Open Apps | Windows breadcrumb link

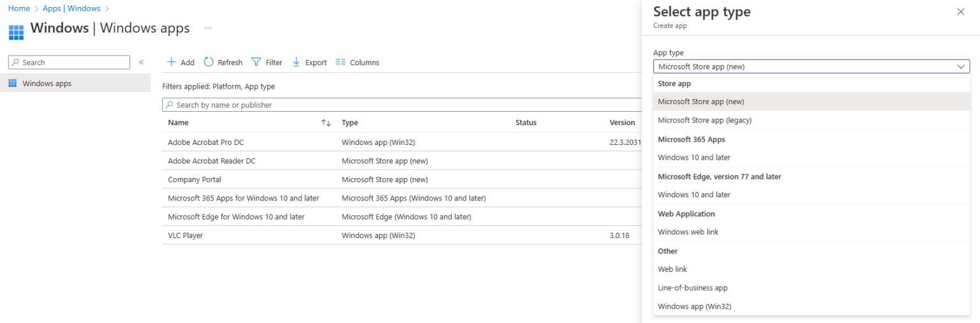71,8
